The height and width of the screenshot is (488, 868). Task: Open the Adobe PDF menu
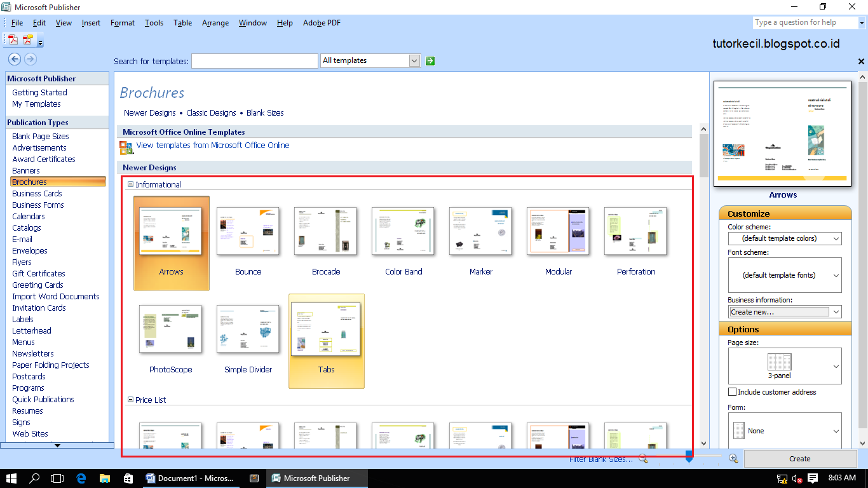322,22
